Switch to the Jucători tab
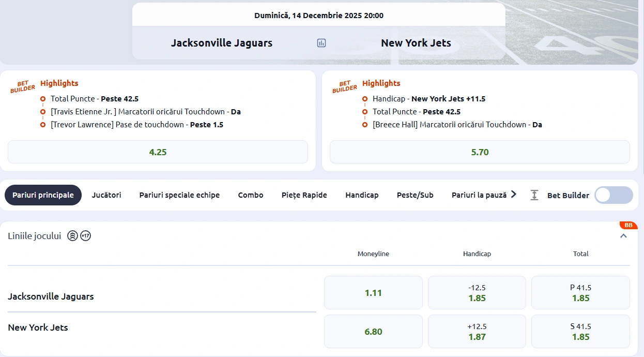This screenshot has height=357, width=644. click(106, 195)
